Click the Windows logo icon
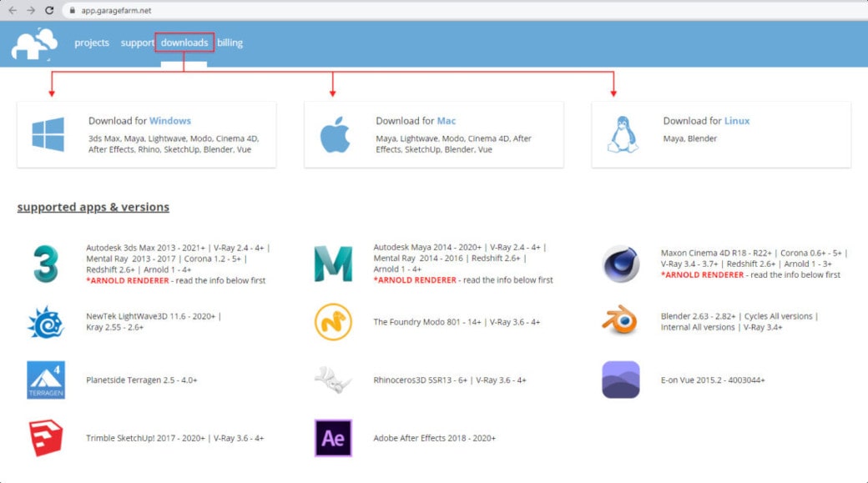This screenshot has height=483, width=868. 48,134
